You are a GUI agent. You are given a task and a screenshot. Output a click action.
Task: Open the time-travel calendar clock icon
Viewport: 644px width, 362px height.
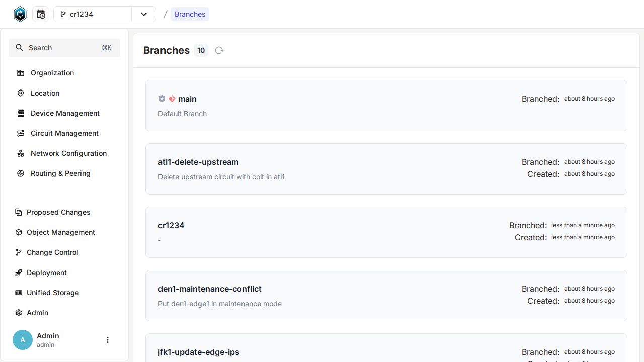41,14
